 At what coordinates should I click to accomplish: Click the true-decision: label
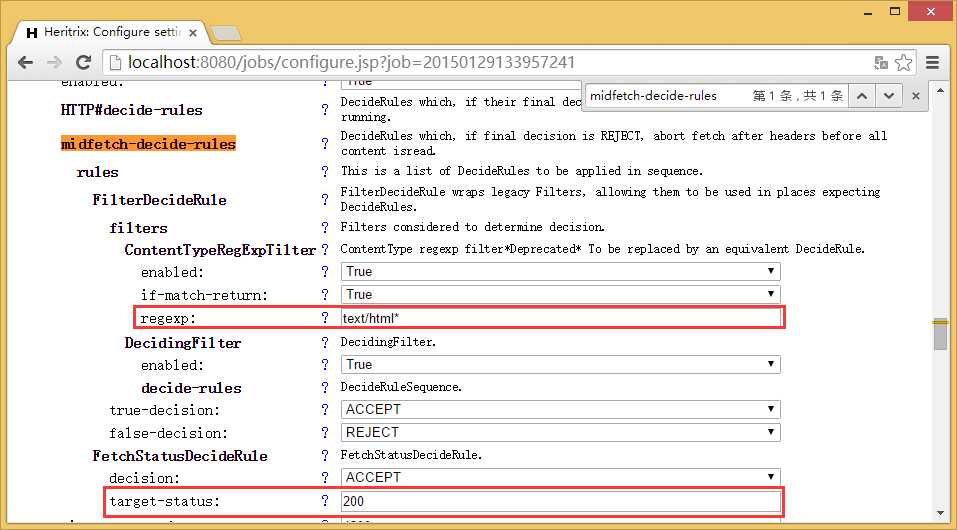point(164,410)
